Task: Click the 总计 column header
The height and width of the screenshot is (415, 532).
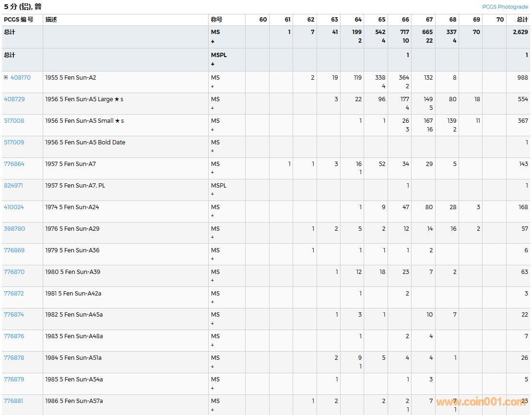Action: pyautogui.click(x=522, y=20)
